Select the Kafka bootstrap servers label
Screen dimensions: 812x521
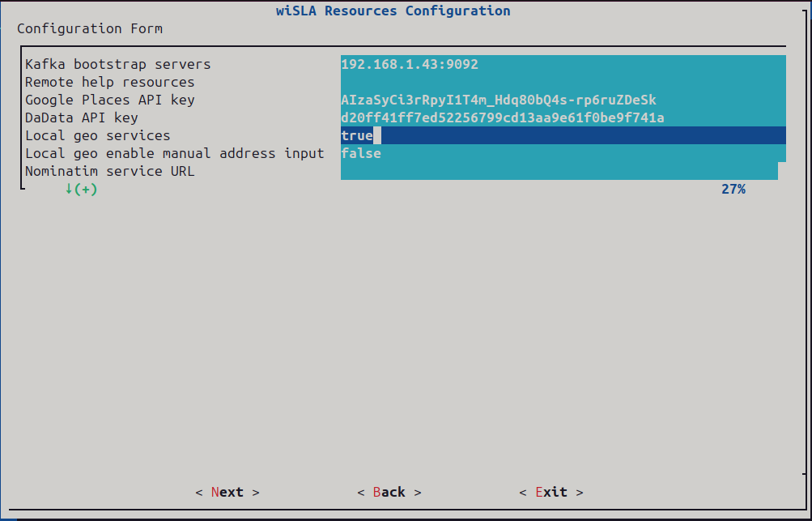tap(117, 64)
